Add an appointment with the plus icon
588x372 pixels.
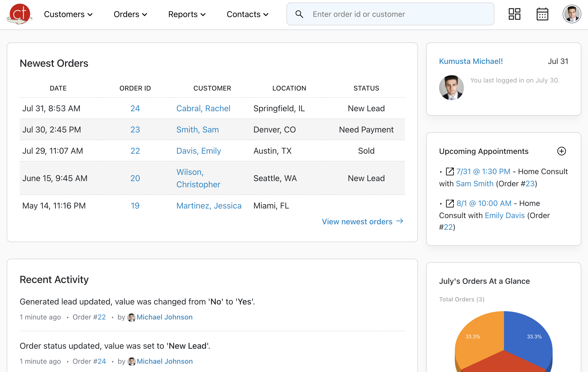[x=562, y=151]
